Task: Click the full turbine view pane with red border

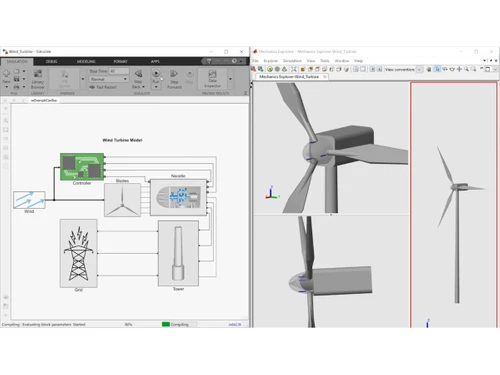Action: point(454,205)
